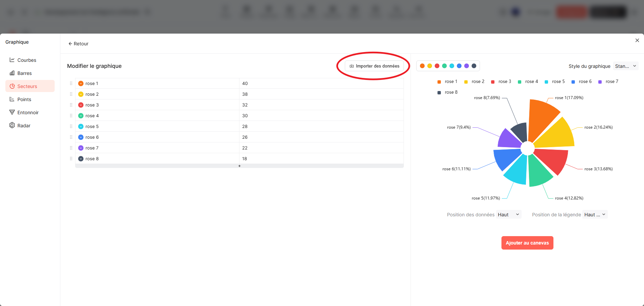Open color picker for rose 7 row
The height and width of the screenshot is (306, 644).
[81, 148]
